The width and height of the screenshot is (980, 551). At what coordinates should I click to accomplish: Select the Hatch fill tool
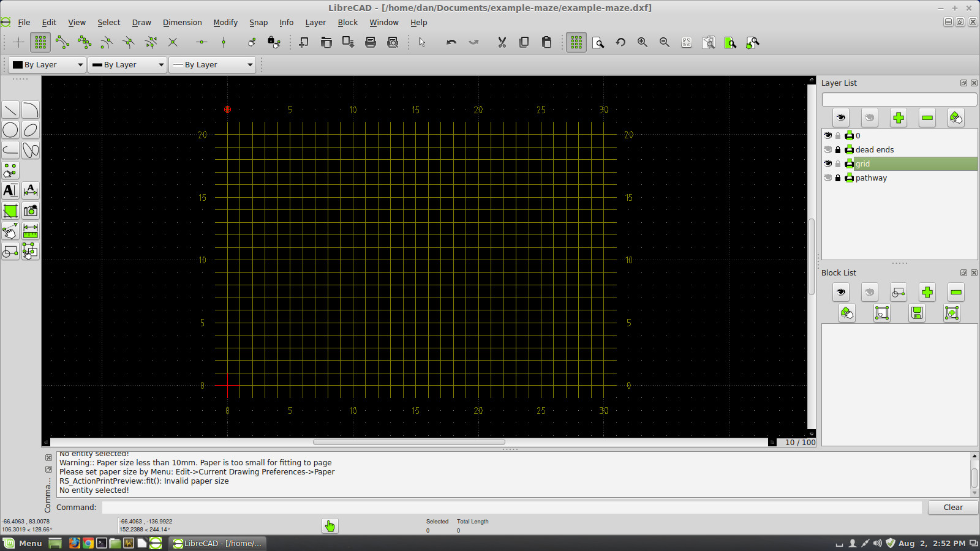click(x=10, y=211)
